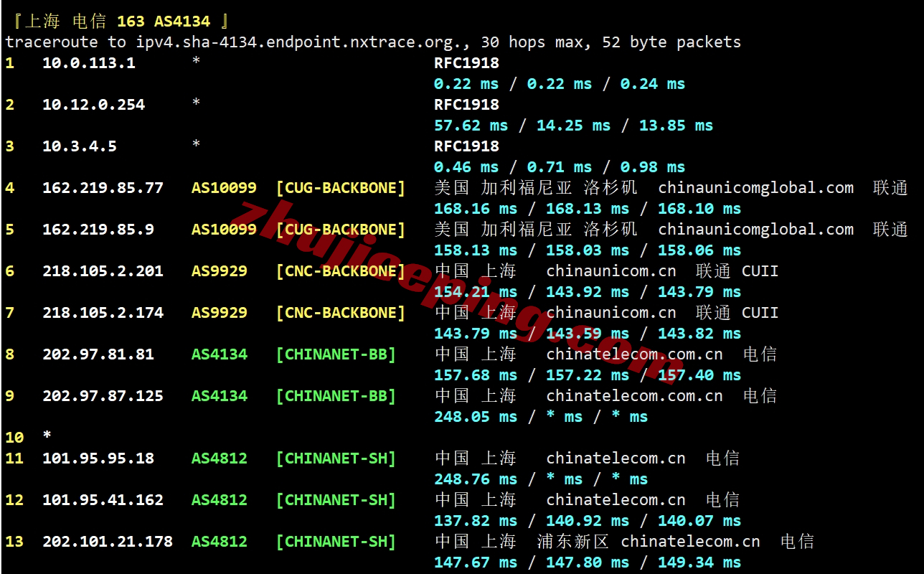The width and height of the screenshot is (924, 574).
Task: Select hop IP address 162.219.85.9
Action: click(x=98, y=230)
